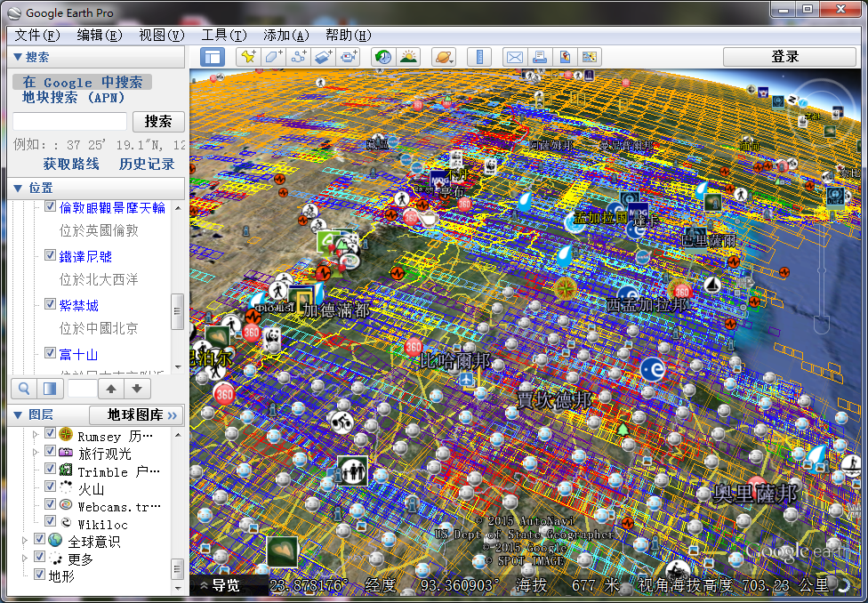This screenshot has width=868, height=603.
Task: Expand the 全球意识 layer tree node
Action: pos(25,540)
